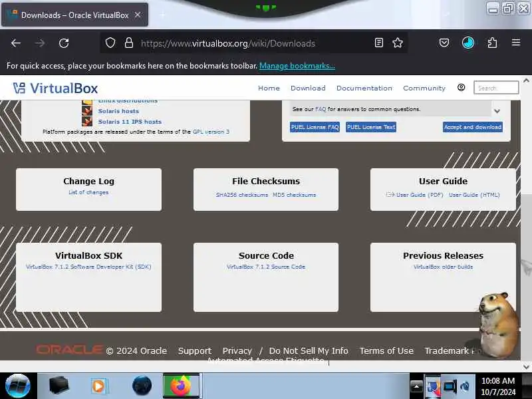Open tracking protection shield icon
This screenshot has height=399, width=532.
click(110, 43)
